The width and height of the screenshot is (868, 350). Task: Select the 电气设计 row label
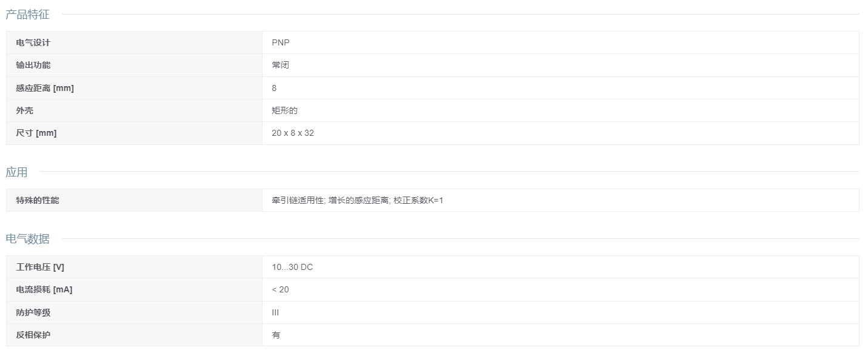(33, 42)
